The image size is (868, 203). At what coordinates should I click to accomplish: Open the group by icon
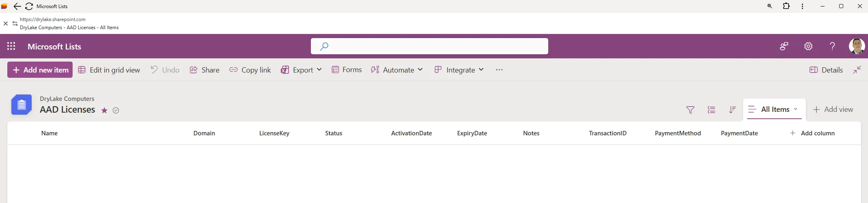click(711, 110)
